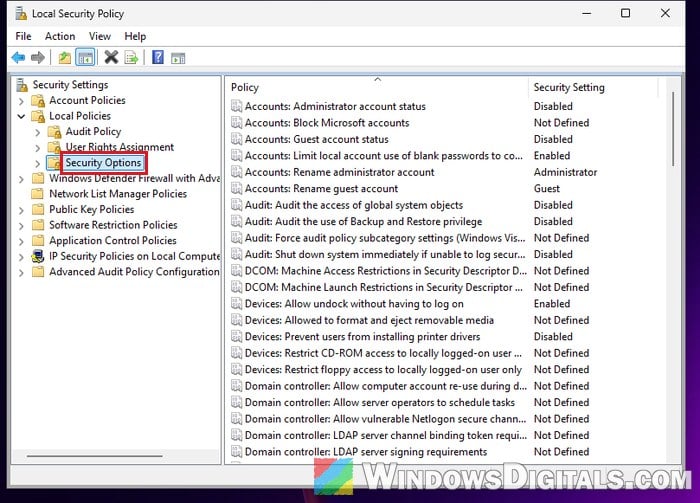Viewport: 700px width, 503px height.
Task: Select DCOM: Machine Launch Restrictions policy
Action: pos(383,287)
